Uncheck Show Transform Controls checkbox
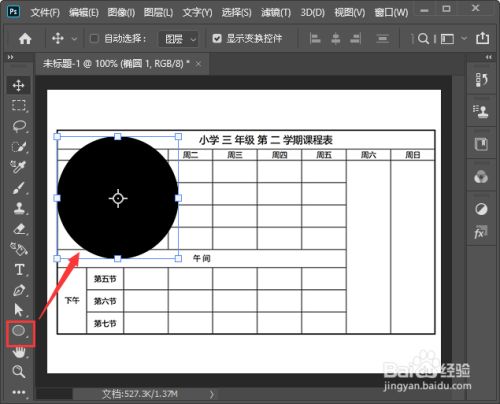This screenshot has width=500, height=404. (217, 39)
